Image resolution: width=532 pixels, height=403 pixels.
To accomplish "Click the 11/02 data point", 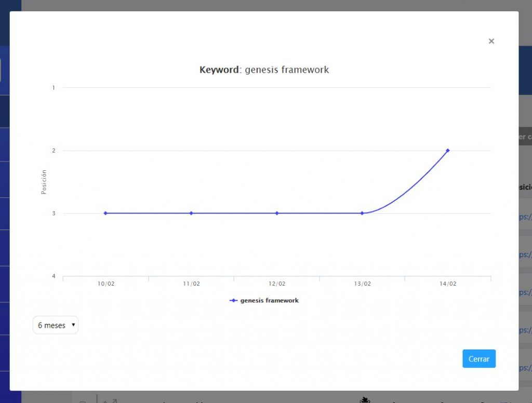I will 191,213.
